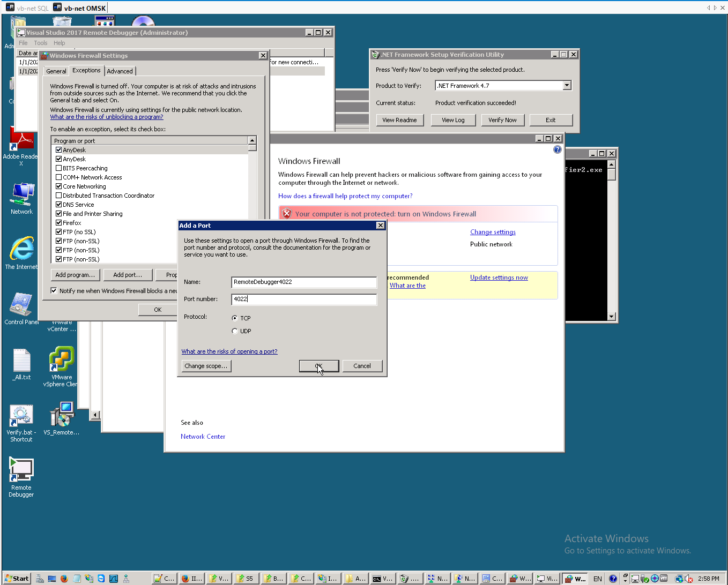Click the graph monitor icon in Quick Launch
Viewport: 728px width, 585px height.
tap(114, 579)
